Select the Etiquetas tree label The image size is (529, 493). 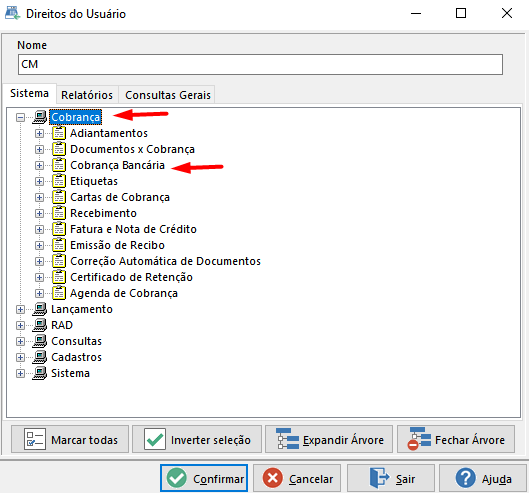(94, 181)
